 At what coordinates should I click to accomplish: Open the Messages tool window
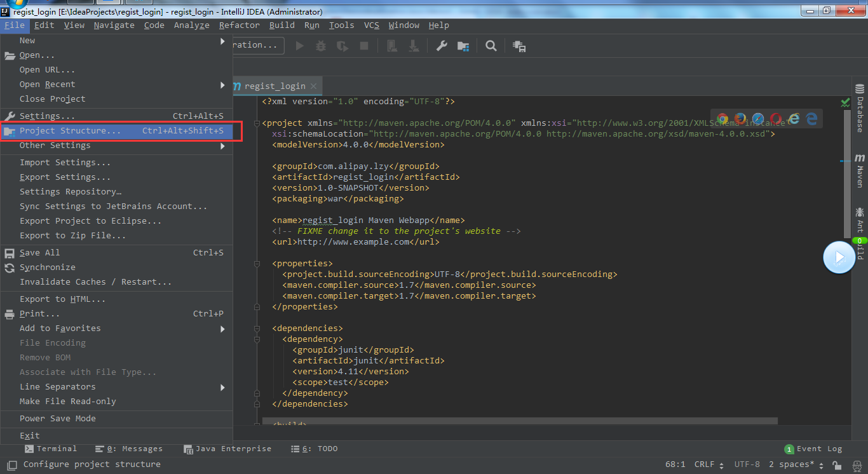[129, 449]
